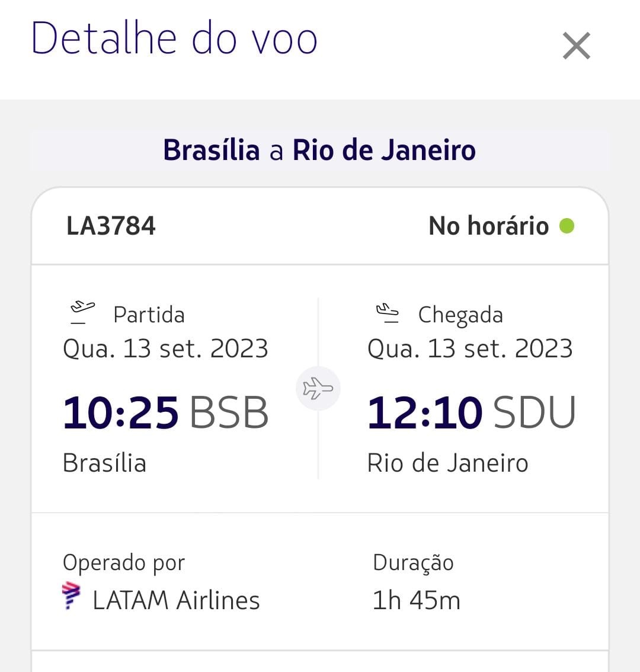640x672 pixels.
Task: Click the departure date Qua. 13 set. 2023
Action: point(165,348)
